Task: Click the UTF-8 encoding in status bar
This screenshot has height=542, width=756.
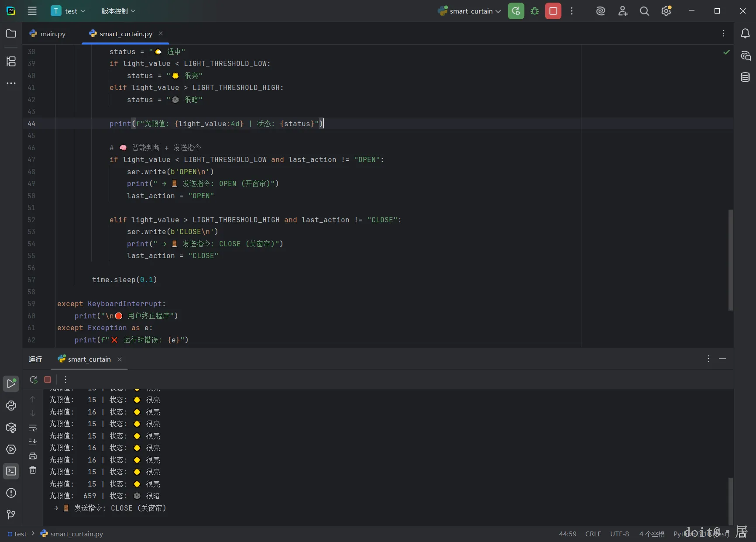Action: tap(619, 534)
